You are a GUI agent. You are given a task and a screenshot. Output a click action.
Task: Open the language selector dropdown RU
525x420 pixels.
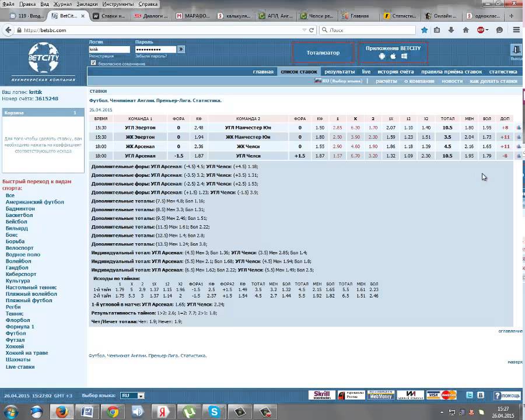pos(132,395)
